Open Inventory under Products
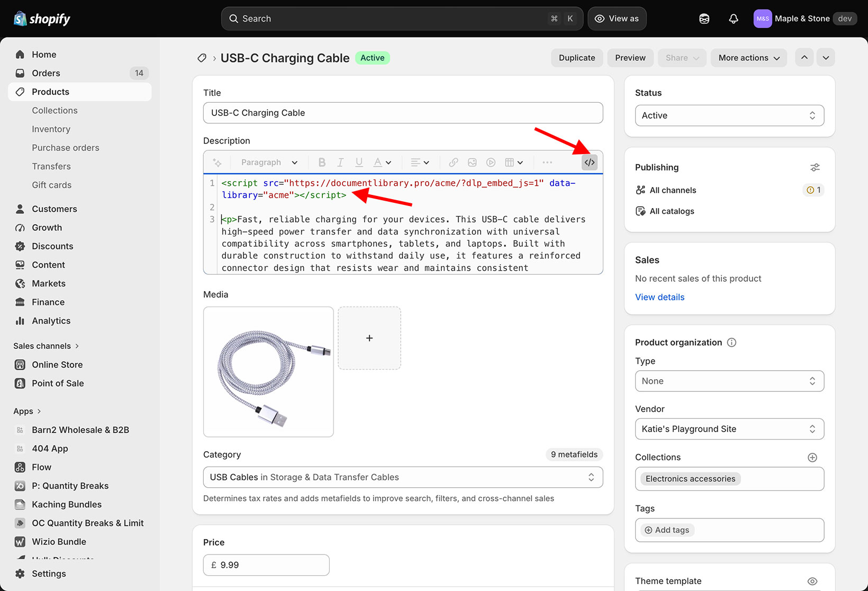 coord(51,129)
